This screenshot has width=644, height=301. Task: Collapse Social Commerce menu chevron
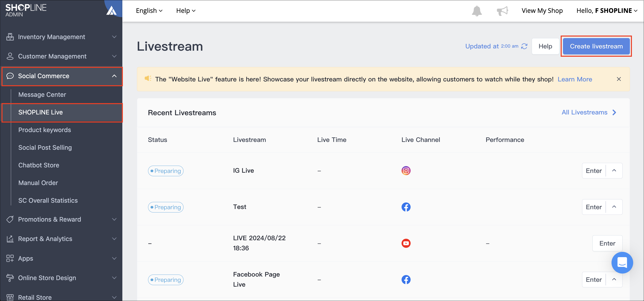pos(114,76)
